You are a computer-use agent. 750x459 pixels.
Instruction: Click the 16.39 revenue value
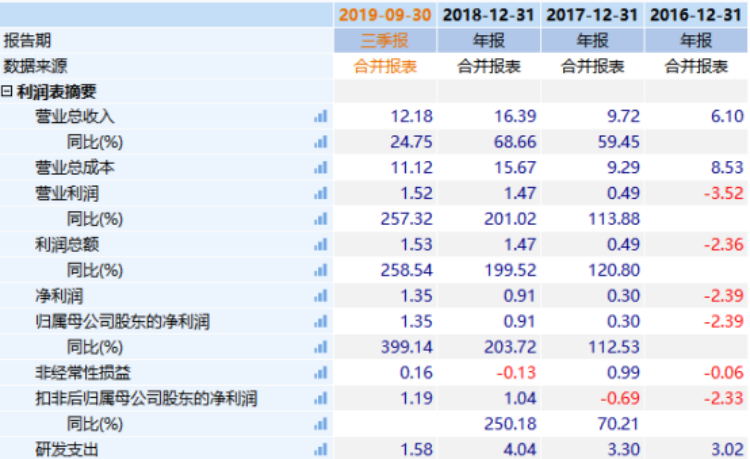click(x=515, y=116)
